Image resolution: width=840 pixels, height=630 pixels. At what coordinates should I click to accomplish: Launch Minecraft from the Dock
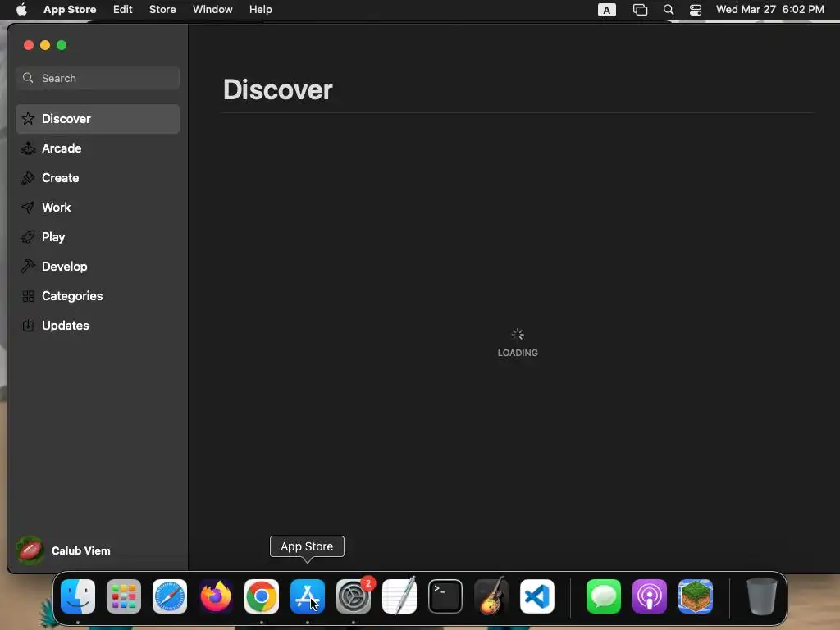pyautogui.click(x=696, y=596)
